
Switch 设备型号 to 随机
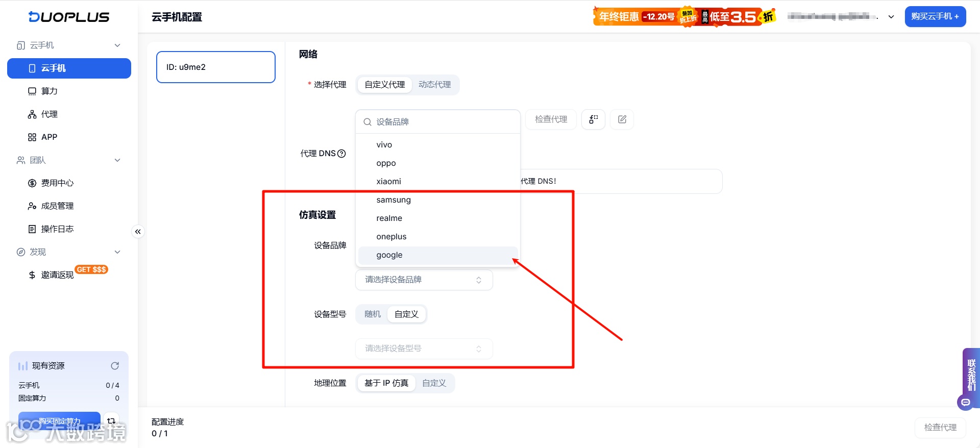[373, 314]
